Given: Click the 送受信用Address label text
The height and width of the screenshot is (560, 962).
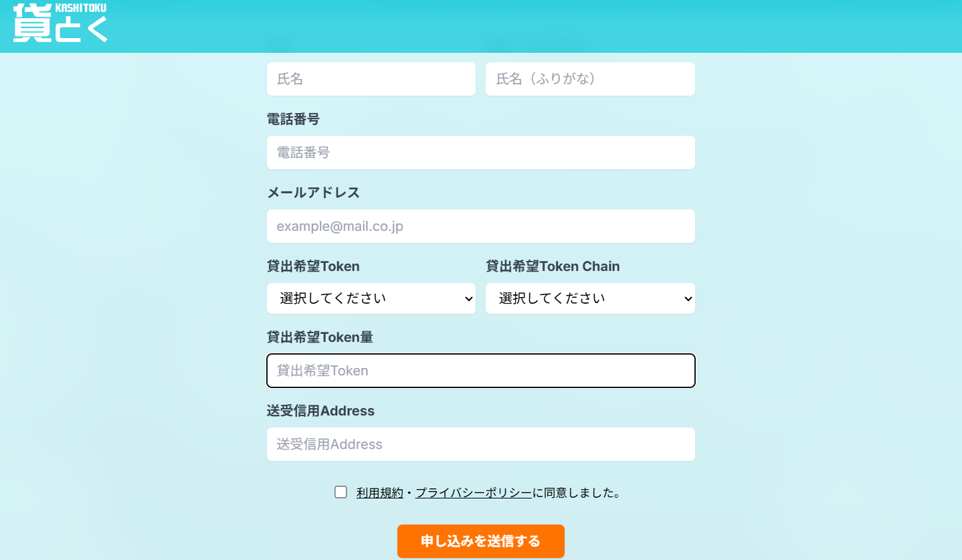Looking at the screenshot, I should point(320,411).
